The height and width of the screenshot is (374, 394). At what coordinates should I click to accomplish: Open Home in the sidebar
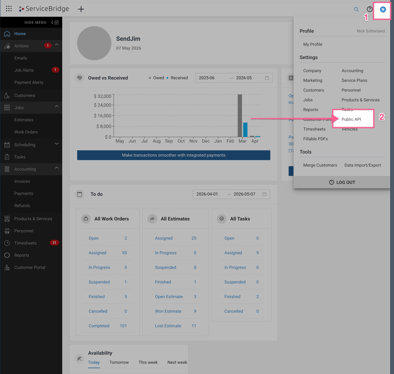[20, 34]
